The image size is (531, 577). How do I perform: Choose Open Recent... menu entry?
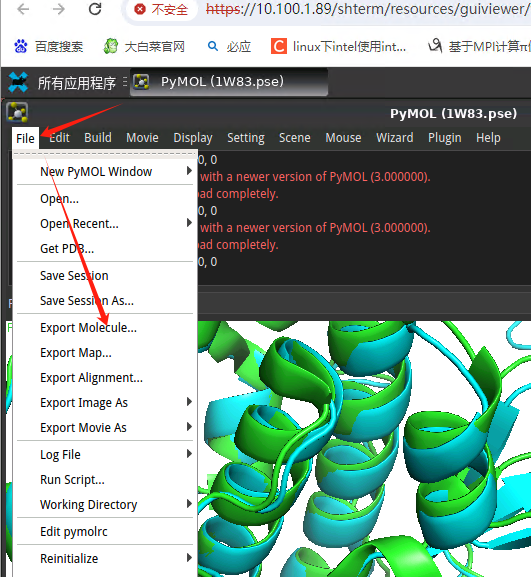(x=105, y=224)
